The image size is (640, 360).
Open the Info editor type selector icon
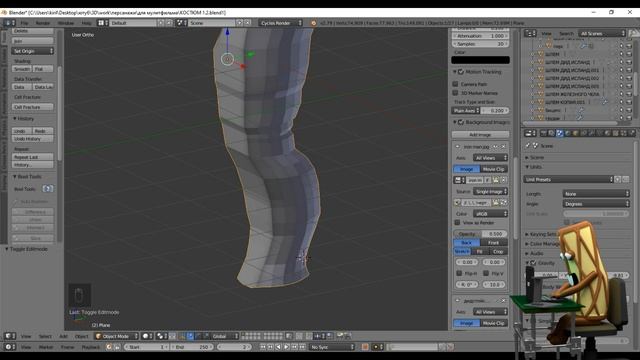click(x=9, y=23)
